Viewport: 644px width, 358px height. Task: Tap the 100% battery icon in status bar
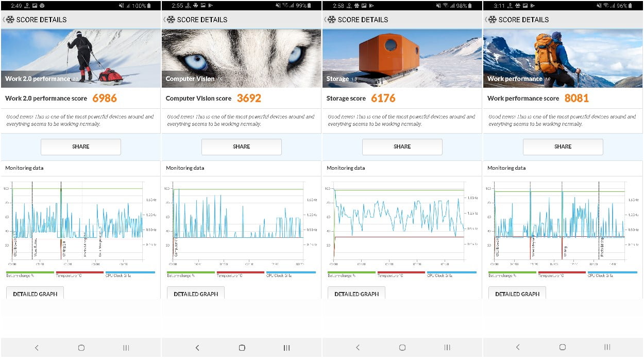[149, 5]
